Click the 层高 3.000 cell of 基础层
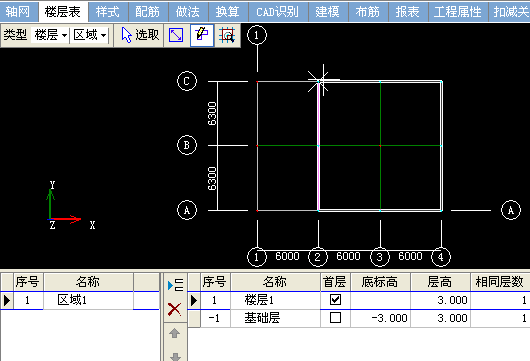 pos(440,318)
